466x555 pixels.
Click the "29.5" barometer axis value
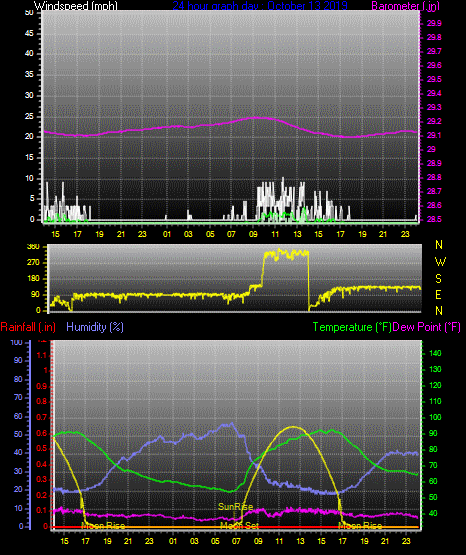pyautogui.click(x=434, y=79)
